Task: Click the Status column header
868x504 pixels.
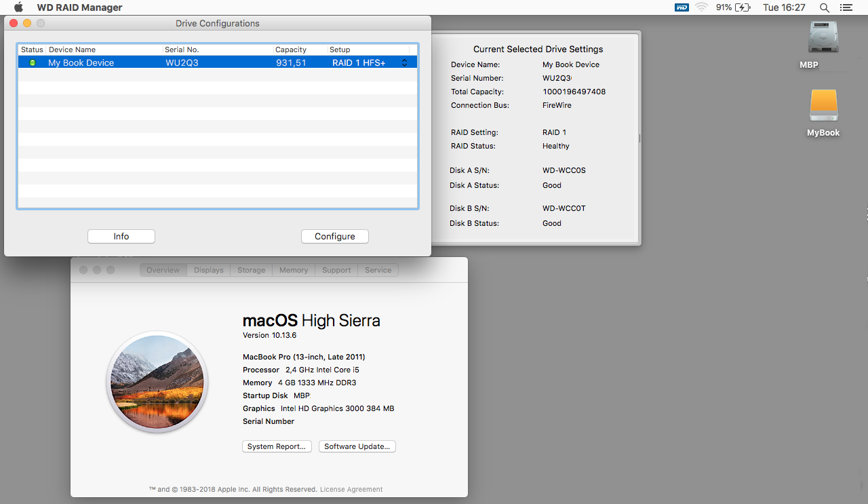Action: [32, 50]
